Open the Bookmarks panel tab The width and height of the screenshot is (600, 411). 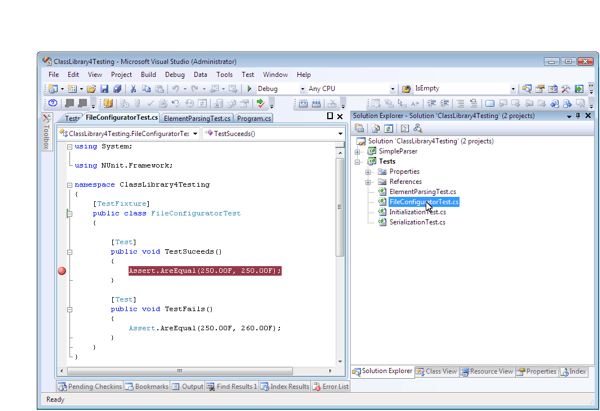click(x=147, y=387)
